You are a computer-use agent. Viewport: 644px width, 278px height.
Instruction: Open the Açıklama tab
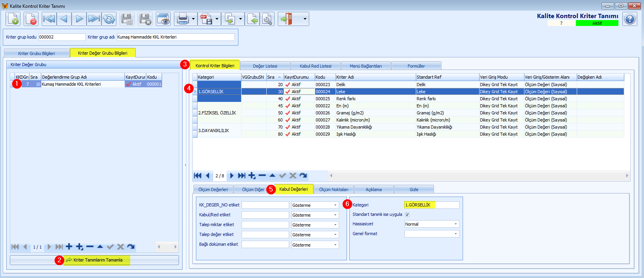[x=374, y=190]
